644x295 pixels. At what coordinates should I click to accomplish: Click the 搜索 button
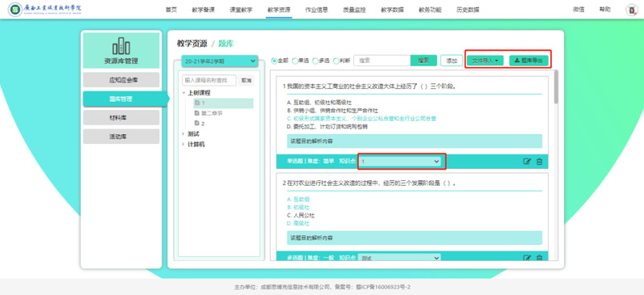[423, 61]
